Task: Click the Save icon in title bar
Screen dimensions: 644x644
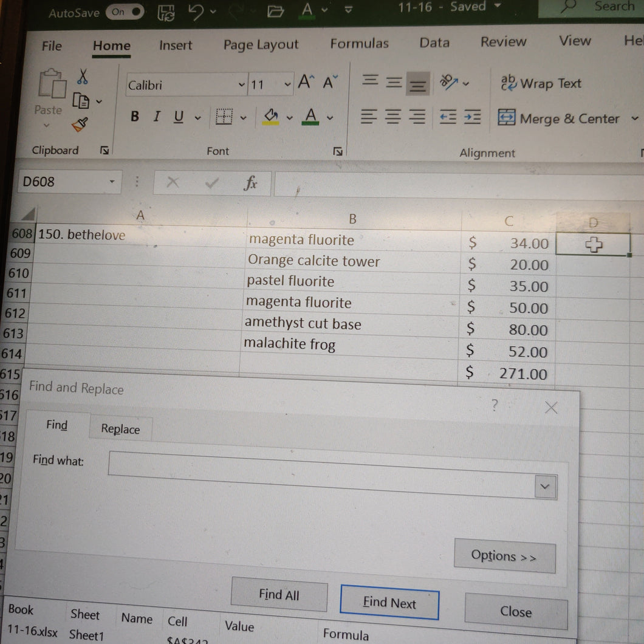Action: tap(166, 13)
